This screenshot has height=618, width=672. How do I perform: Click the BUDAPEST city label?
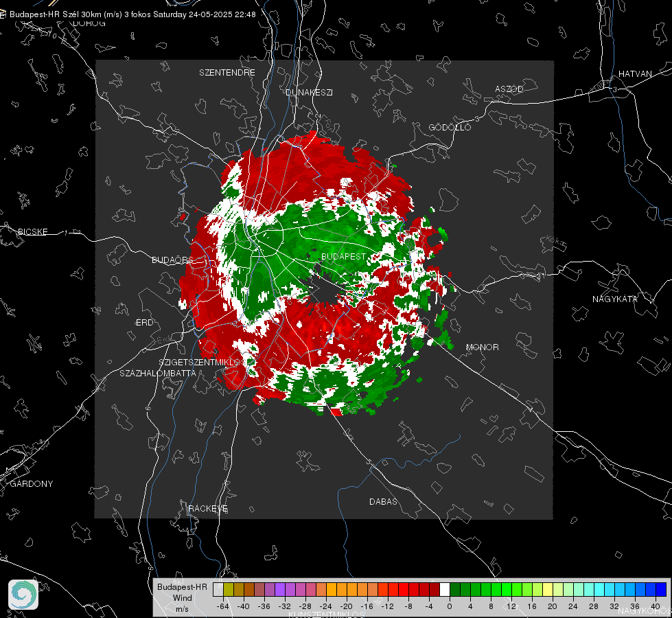pyautogui.click(x=344, y=256)
